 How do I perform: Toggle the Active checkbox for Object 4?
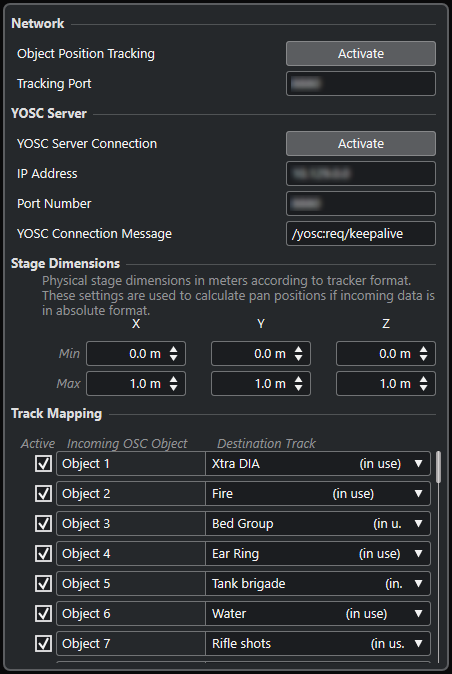[x=43, y=554]
